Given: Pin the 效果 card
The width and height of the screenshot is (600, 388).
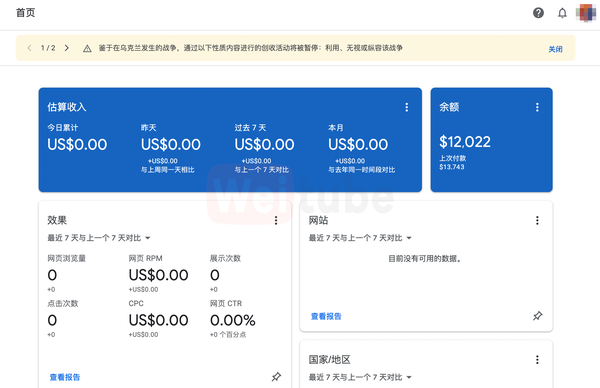Looking at the screenshot, I should click(276, 377).
